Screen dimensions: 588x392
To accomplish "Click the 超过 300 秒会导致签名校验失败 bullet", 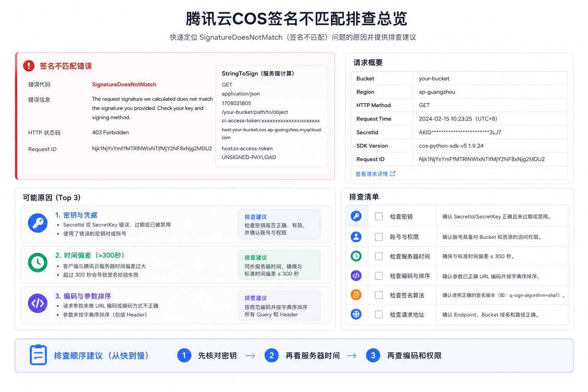I will click(101, 275).
